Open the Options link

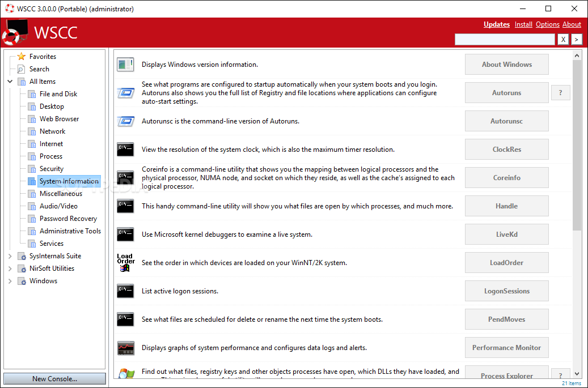pos(548,24)
